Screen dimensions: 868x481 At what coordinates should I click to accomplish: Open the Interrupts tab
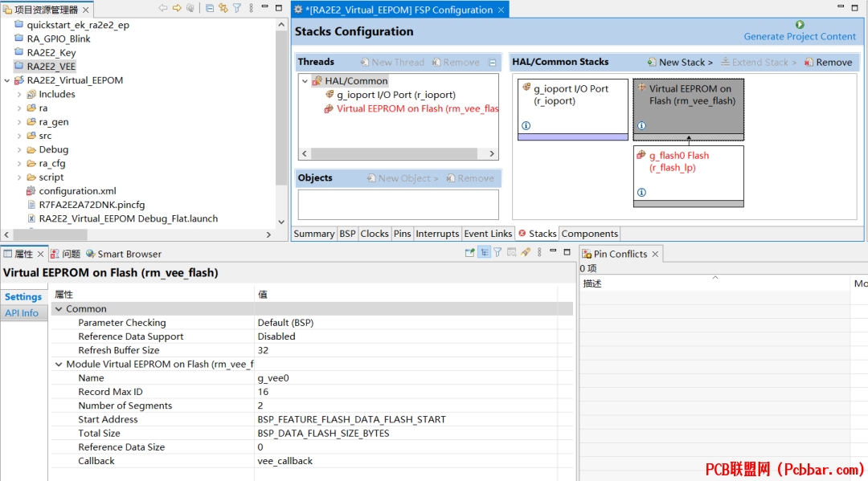click(437, 234)
